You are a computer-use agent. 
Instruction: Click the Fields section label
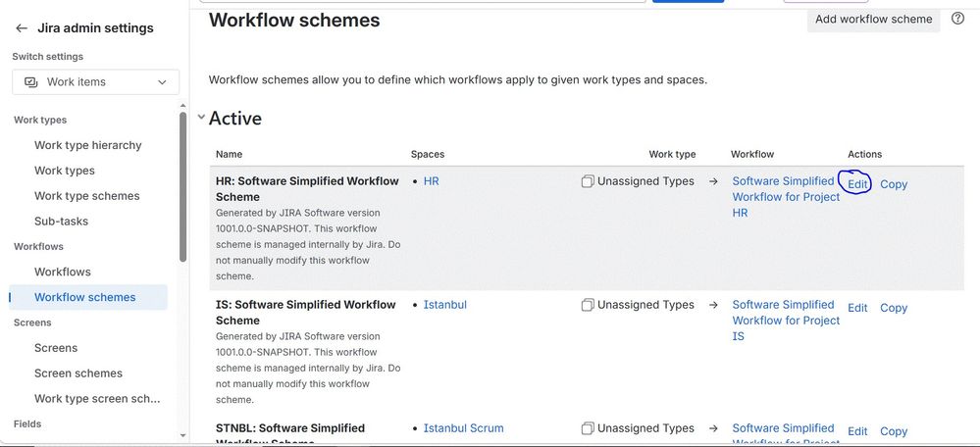(x=27, y=423)
